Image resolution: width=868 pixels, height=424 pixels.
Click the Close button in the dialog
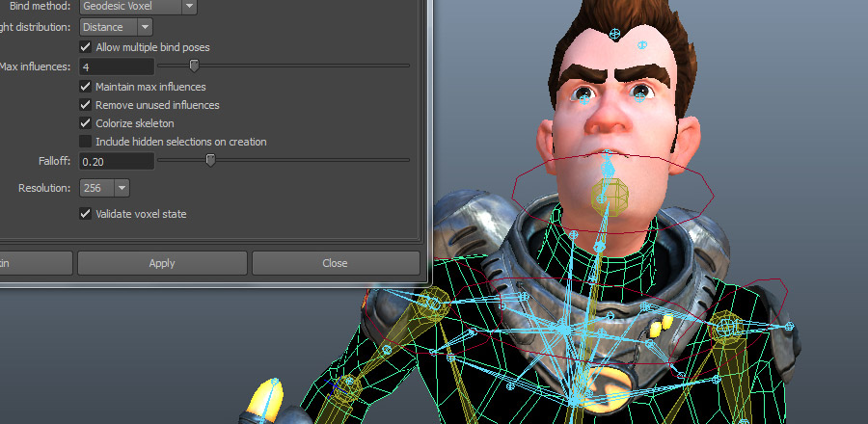335,263
